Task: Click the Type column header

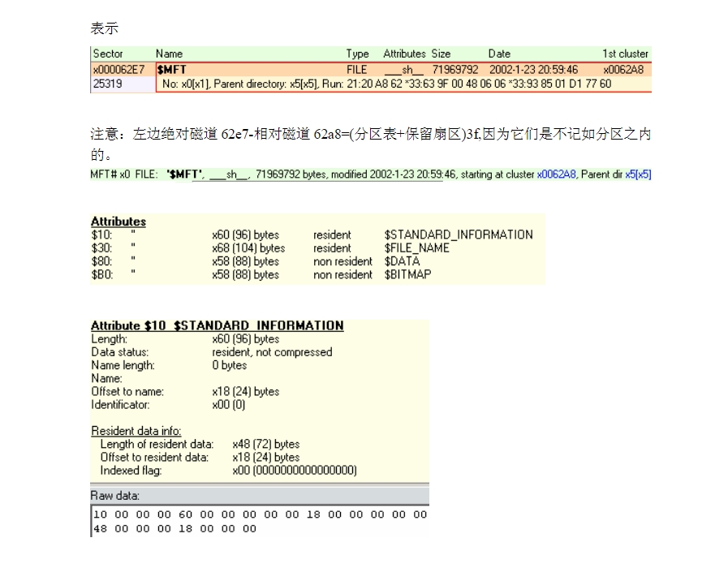Action: point(357,54)
